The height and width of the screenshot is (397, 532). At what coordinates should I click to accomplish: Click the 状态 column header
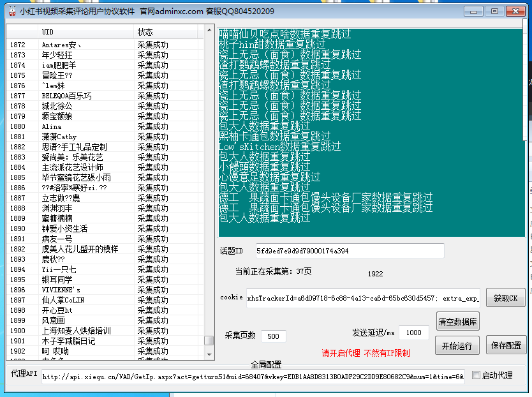[x=163, y=31]
